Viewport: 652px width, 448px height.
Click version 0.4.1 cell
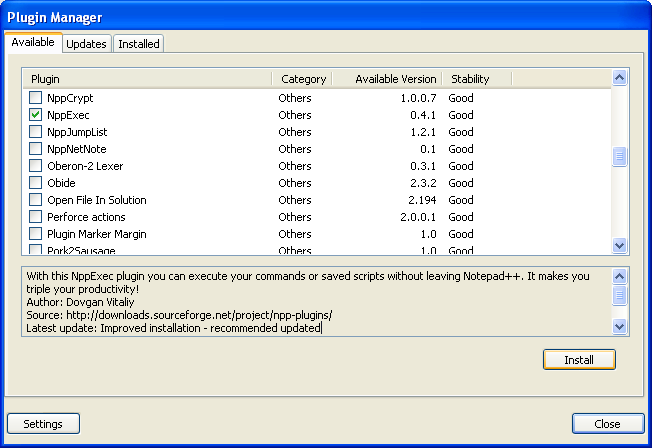pyautogui.click(x=423, y=115)
